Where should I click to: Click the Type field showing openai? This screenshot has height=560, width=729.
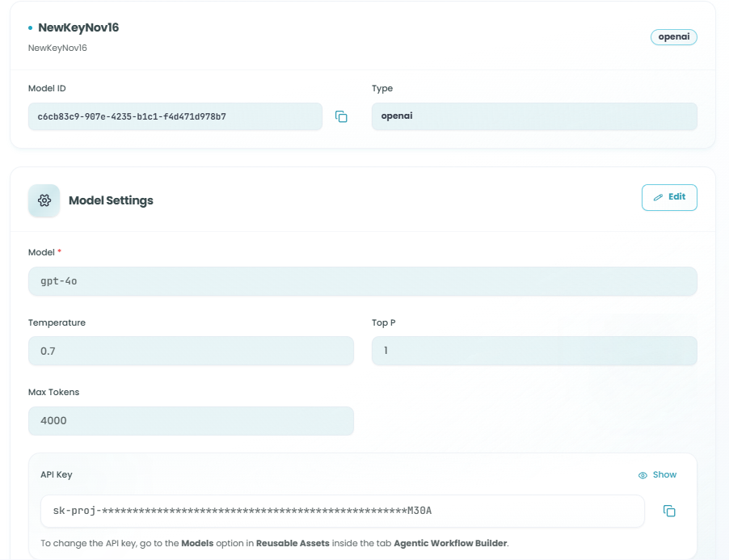point(533,116)
